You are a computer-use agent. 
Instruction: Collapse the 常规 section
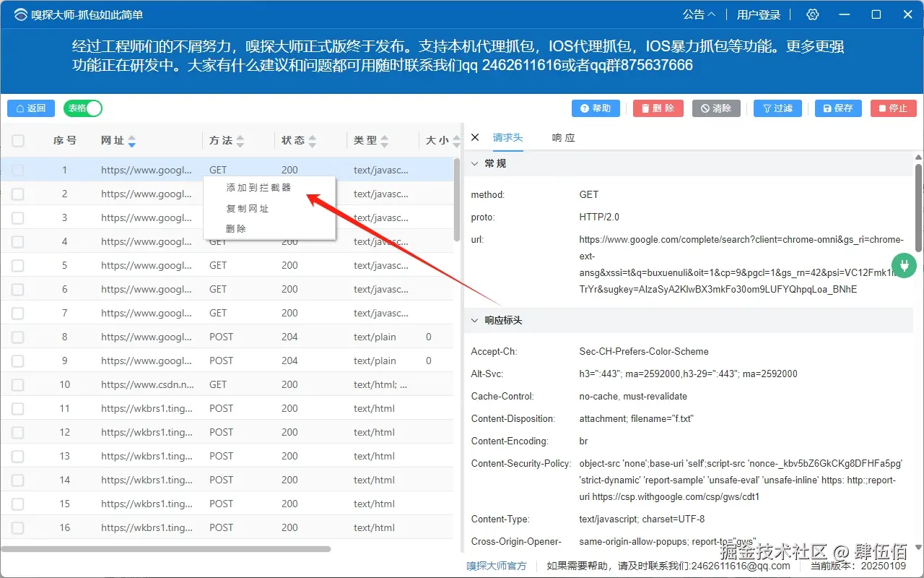[474, 164]
